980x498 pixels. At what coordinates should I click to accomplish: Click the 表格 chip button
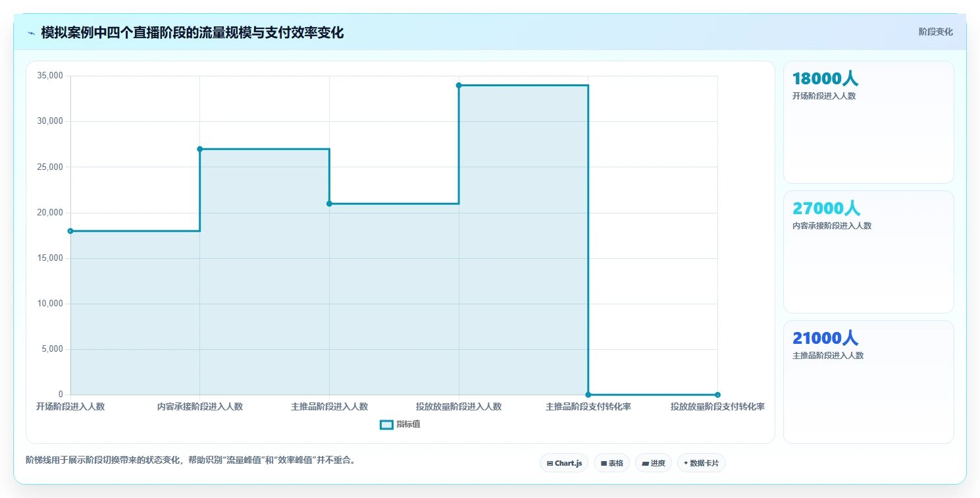pyautogui.click(x=611, y=463)
